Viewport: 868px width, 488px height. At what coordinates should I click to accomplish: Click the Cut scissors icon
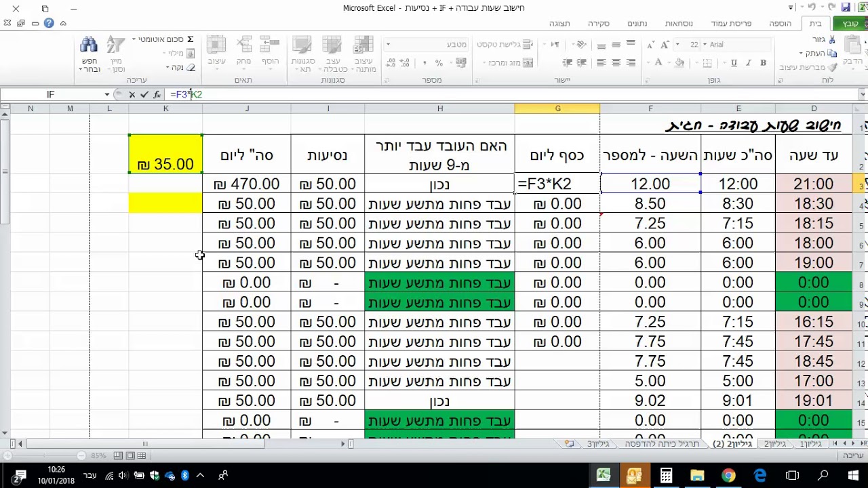click(833, 39)
